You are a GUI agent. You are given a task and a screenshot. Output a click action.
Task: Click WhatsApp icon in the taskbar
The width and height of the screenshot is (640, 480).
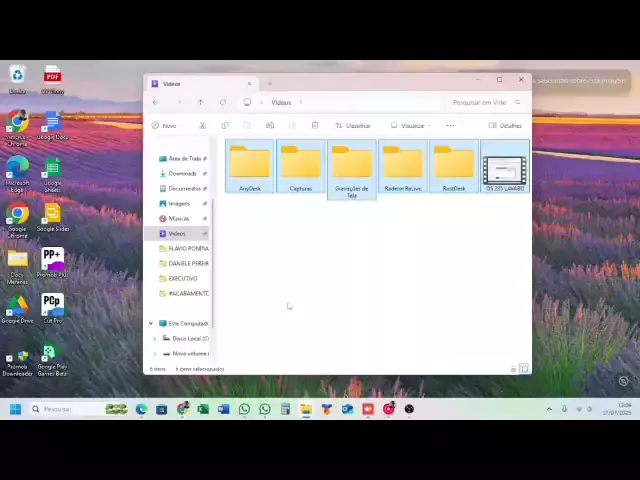coord(244,409)
